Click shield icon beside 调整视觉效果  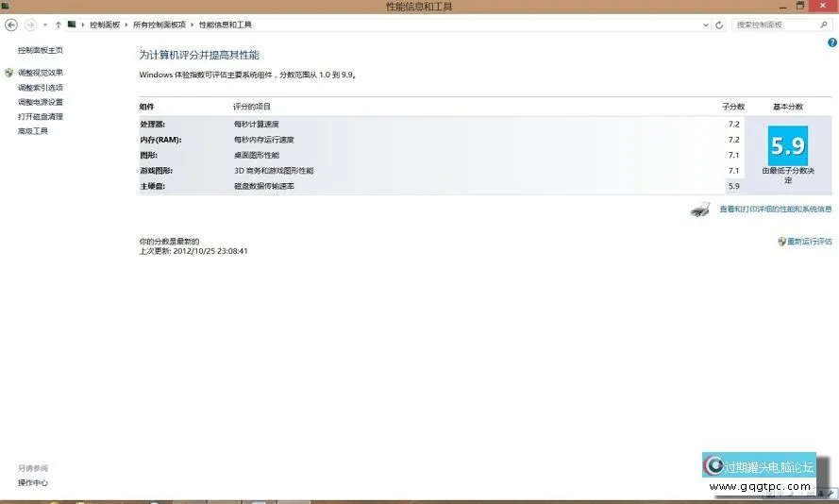pos(9,73)
